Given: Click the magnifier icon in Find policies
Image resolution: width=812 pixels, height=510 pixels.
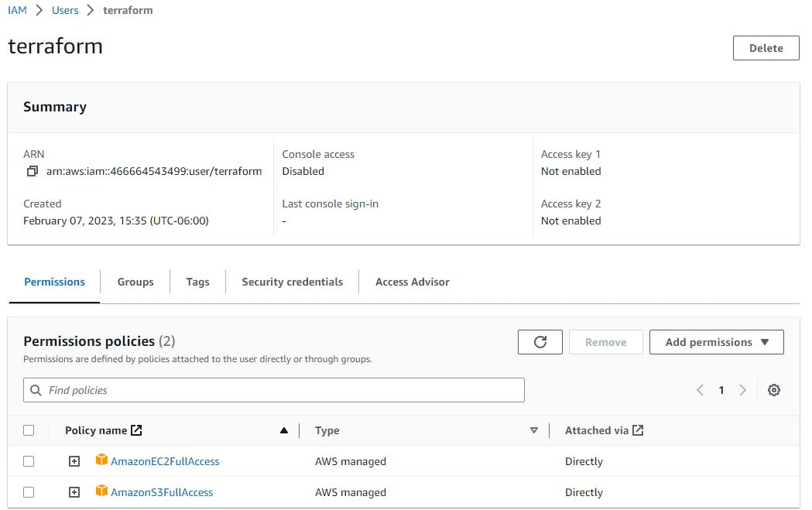Looking at the screenshot, I should coord(36,390).
